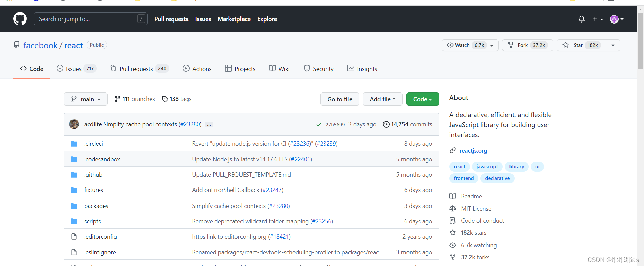Select the ui topic tag
The height and width of the screenshot is (266, 644).
click(537, 167)
